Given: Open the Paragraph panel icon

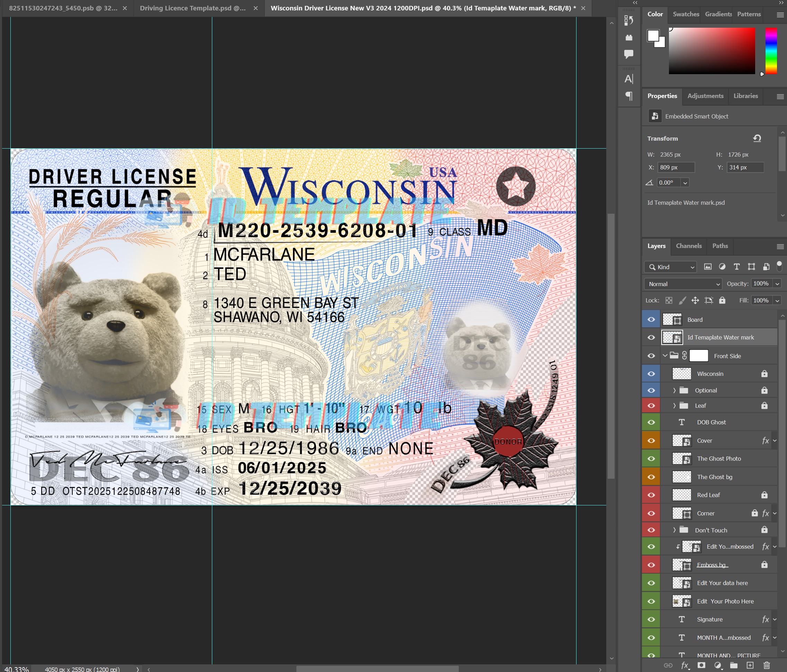Looking at the screenshot, I should pos(629,96).
